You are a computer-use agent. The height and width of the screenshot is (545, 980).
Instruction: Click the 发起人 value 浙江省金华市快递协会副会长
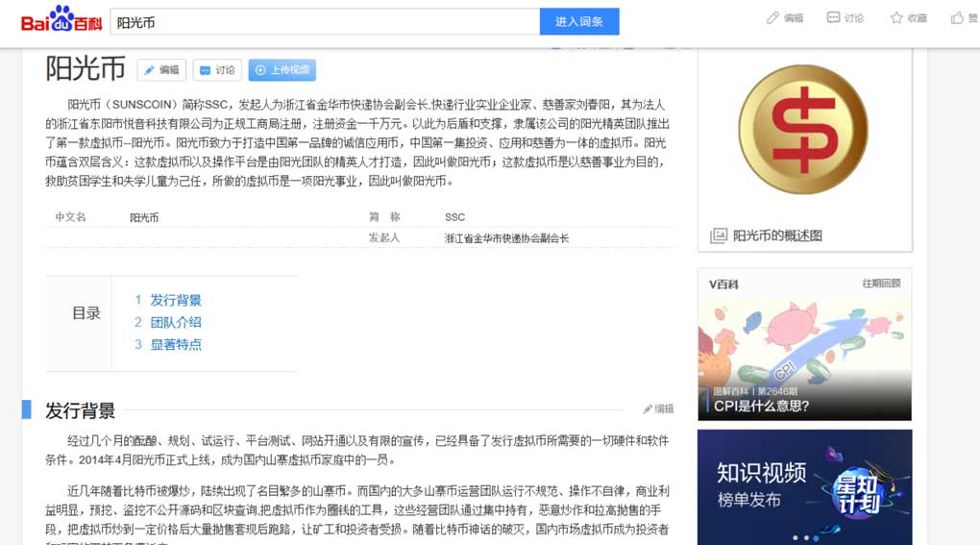(x=507, y=238)
